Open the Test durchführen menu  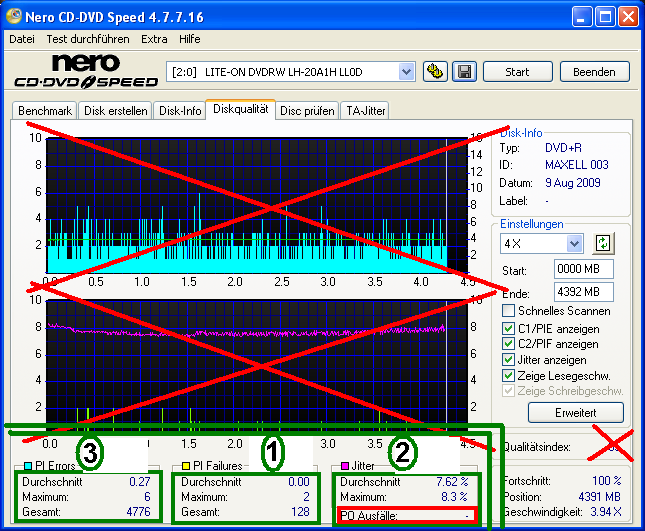coord(88,39)
